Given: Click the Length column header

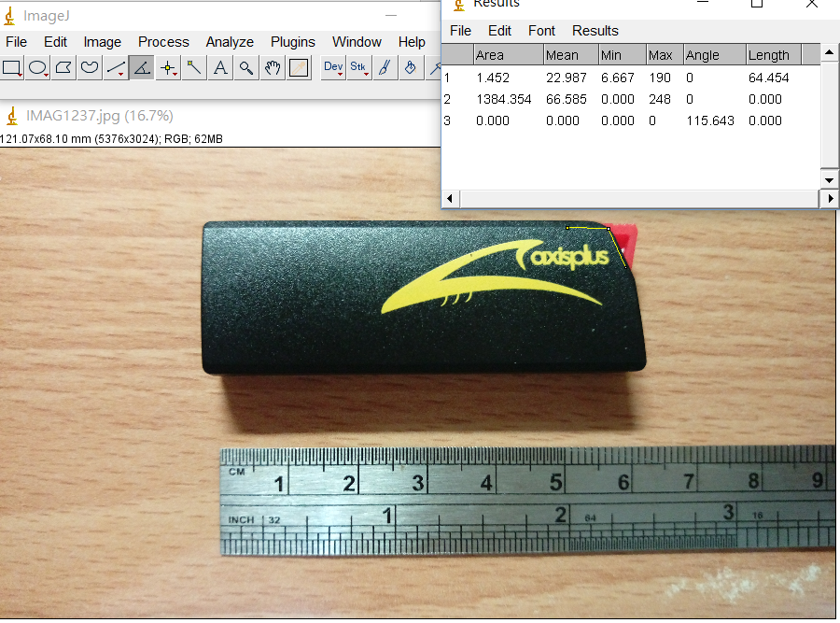Looking at the screenshot, I should pyautogui.click(x=774, y=55).
